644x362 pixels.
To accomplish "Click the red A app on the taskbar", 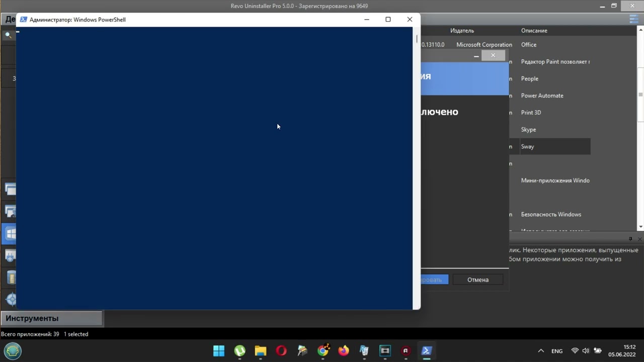I will [x=406, y=351].
